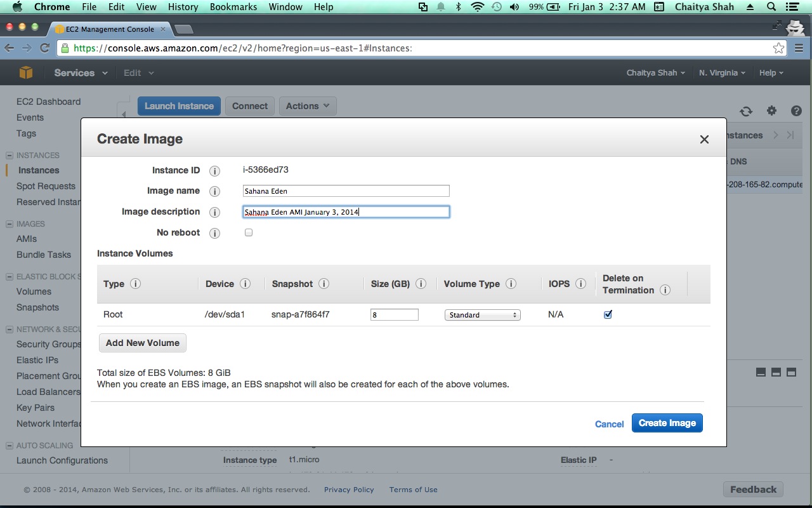The width and height of the screenshot is (812, 508).
Task: Open the History menu in the menu bar
Action: [x=183, y=7]
